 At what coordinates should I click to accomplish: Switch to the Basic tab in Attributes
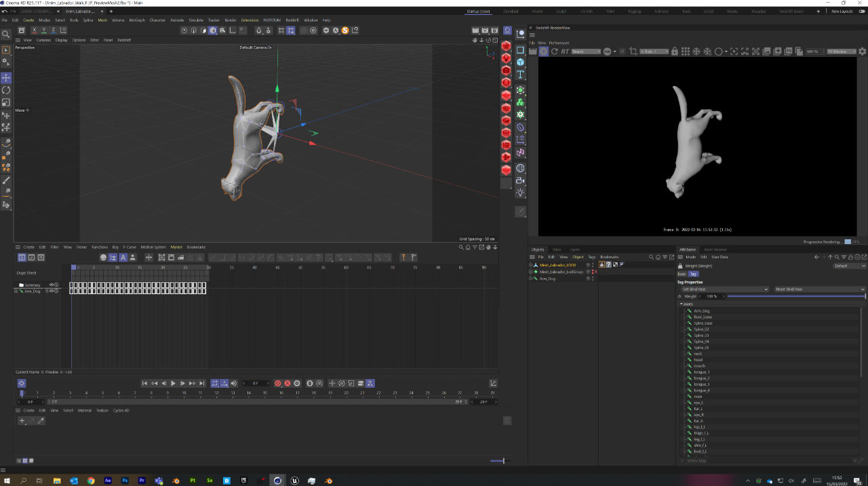point(682,274)
